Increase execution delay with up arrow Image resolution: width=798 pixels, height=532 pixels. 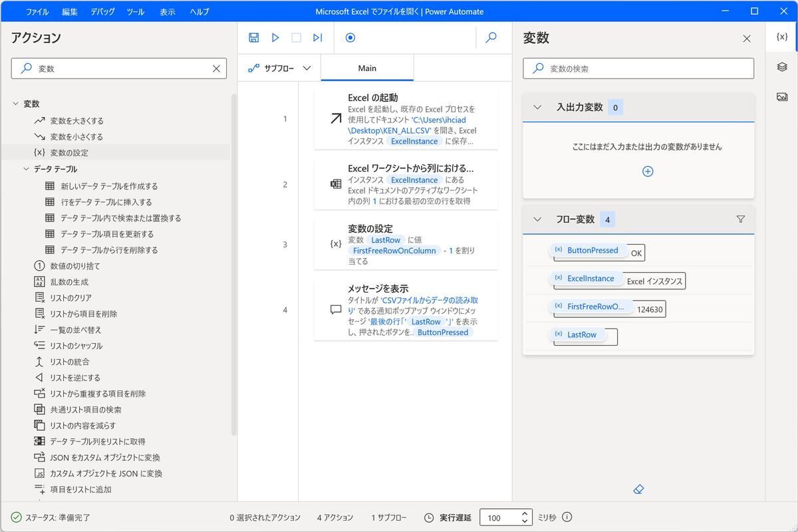[x=525, y=514]
